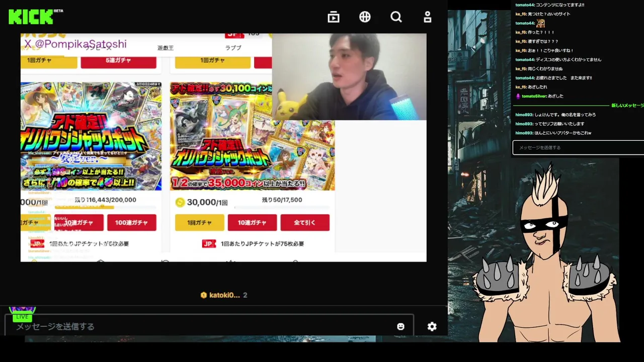This screenshot has height=362, width=644.
Task: Click the X @PompikaSatoshi handle text
Action: click(x=75, y=44)
